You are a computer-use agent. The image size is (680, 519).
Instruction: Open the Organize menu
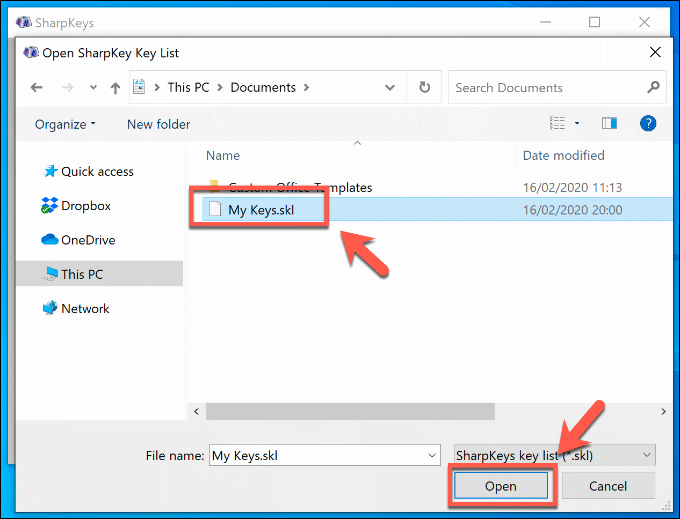(65, 124)
